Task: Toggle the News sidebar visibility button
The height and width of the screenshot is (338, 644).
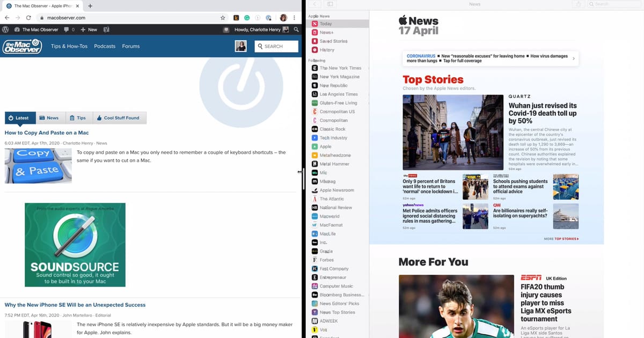Action: (x=330, y=4)
